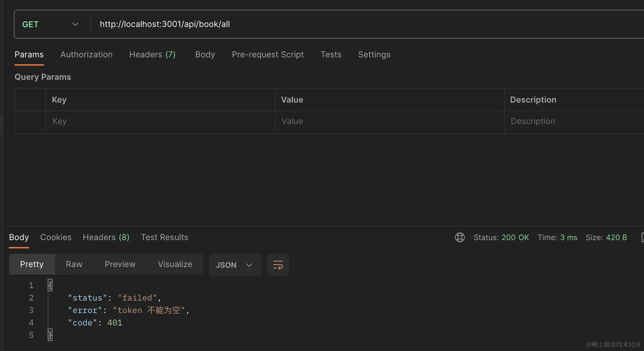Viewport: 644px width, 351px height.
Task: Select the Visualize view button
Action: point(175,264)
